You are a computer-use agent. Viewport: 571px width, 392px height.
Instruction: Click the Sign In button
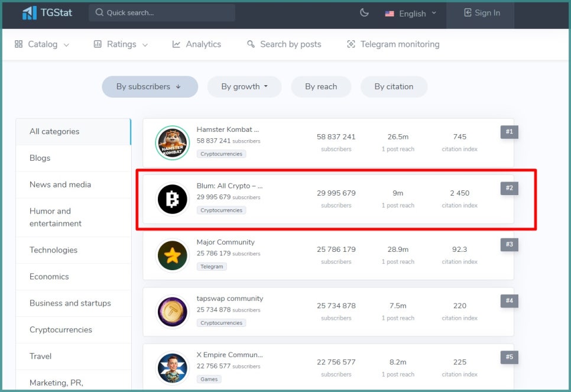[481, 13]
